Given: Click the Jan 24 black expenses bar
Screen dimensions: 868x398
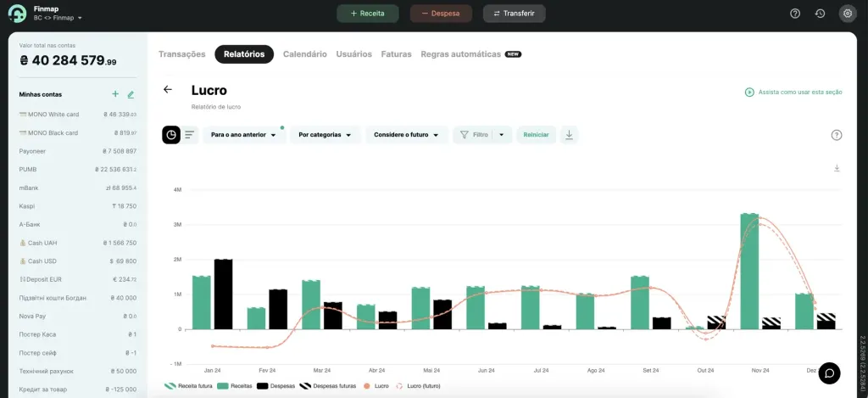Looking at the screenshot, I should click(223, 294).
